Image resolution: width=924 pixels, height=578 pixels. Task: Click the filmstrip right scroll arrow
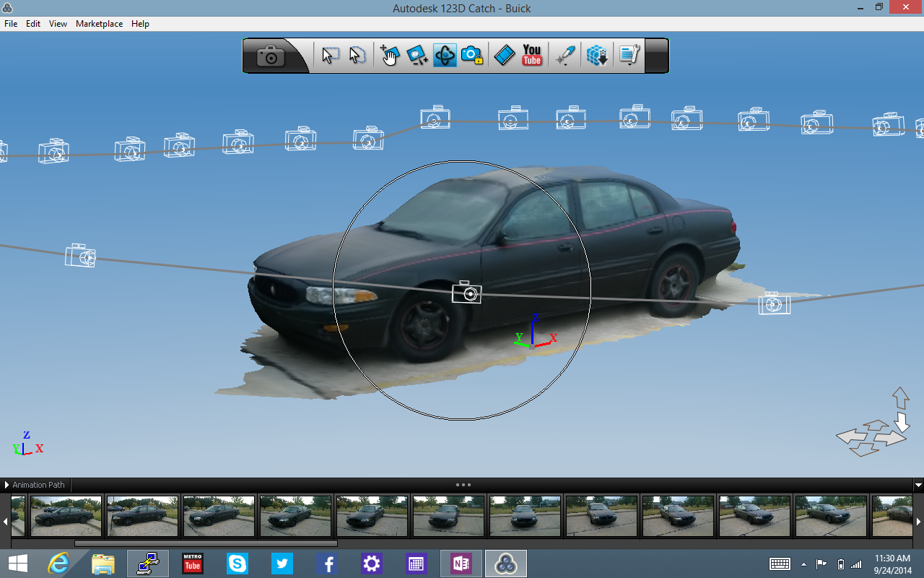pyautogui.click(x=919, y=520)
